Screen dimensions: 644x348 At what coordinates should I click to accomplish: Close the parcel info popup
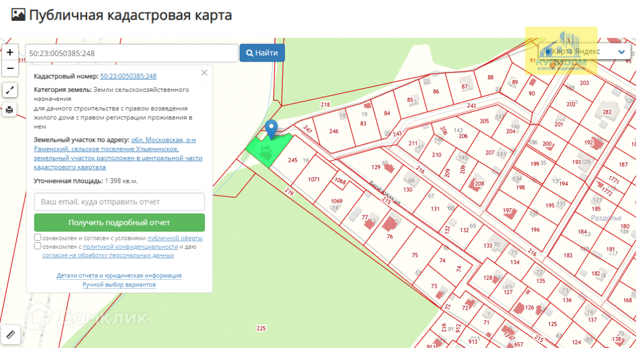click(204, 73)
